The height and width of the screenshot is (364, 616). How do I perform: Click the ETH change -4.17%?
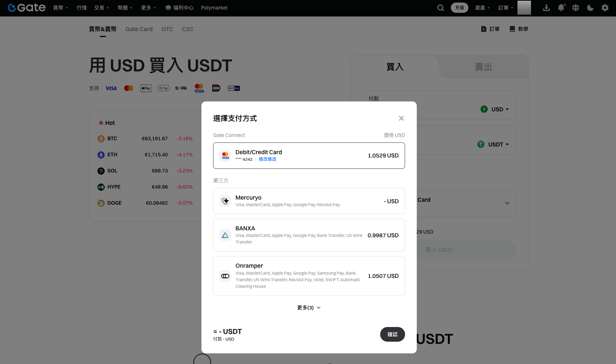[x=185, y=155]
